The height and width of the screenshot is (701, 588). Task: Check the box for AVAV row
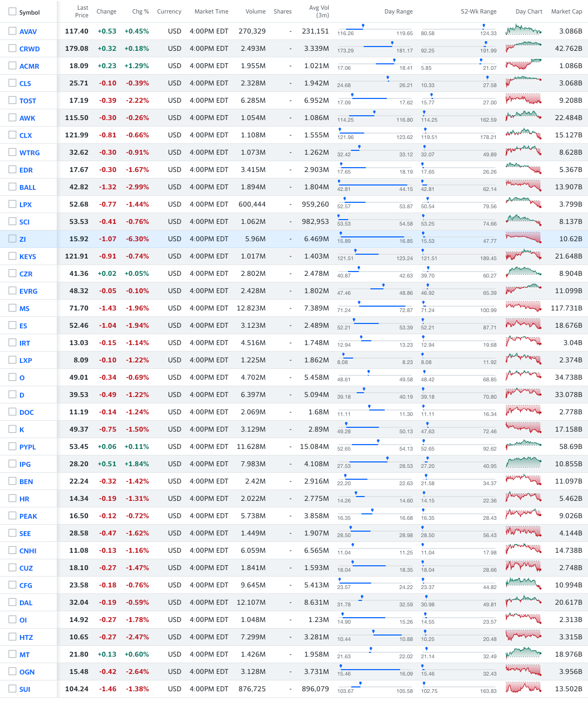(x=12, y=31)
